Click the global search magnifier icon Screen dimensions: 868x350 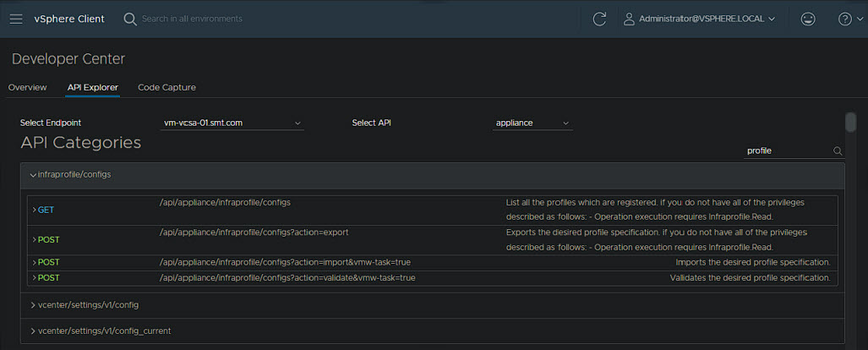(x=130, y=19)
